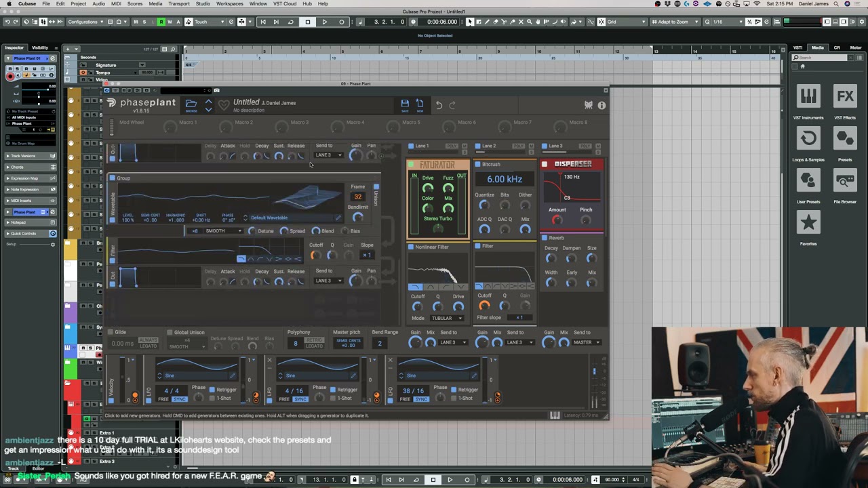Adjust the Faturator Drive knob

pyautogui.click(x=428, y=188)
